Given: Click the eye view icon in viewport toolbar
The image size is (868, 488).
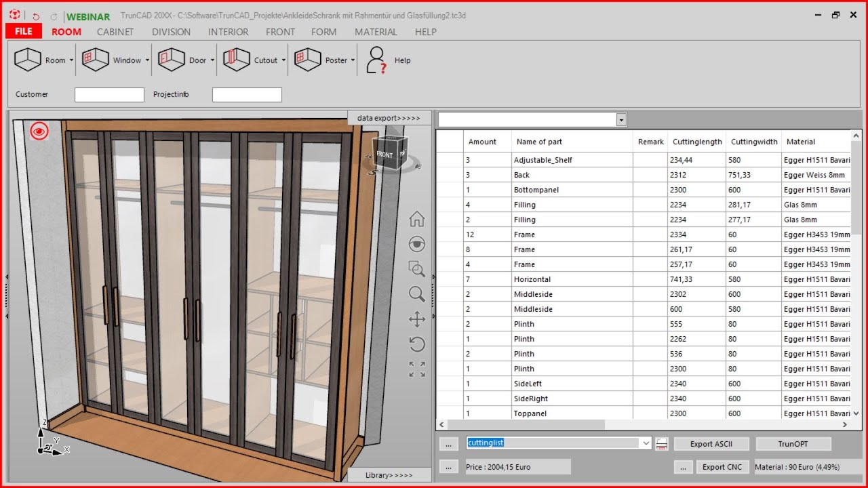Looking at the screenshot, I should click(x=417, y=244).
